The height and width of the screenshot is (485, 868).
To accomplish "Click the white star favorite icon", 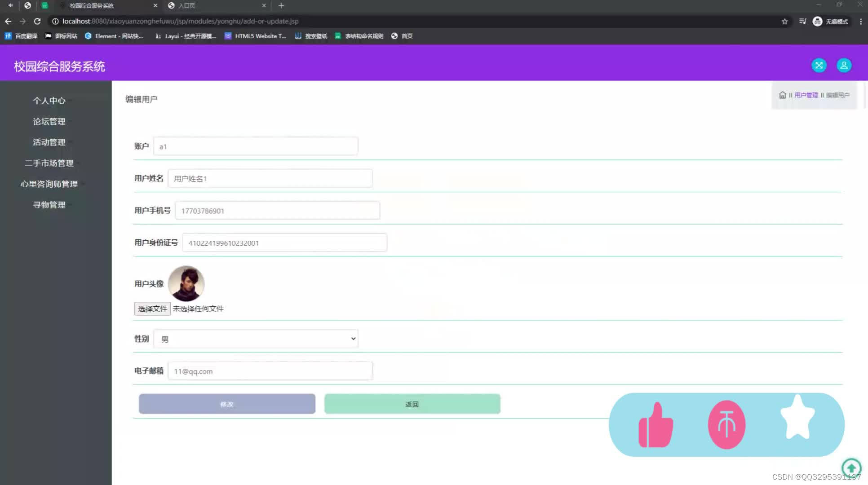I will click(797, 418).
